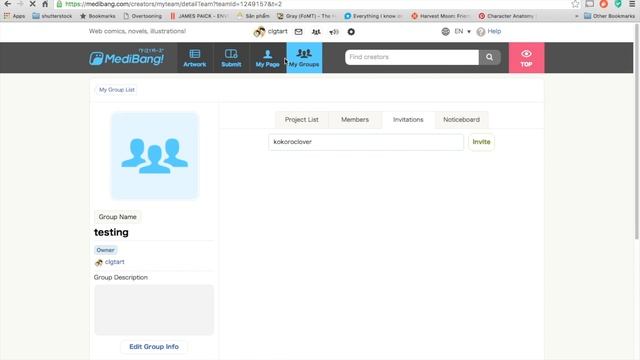Open the Submit section

coord(231,58)
